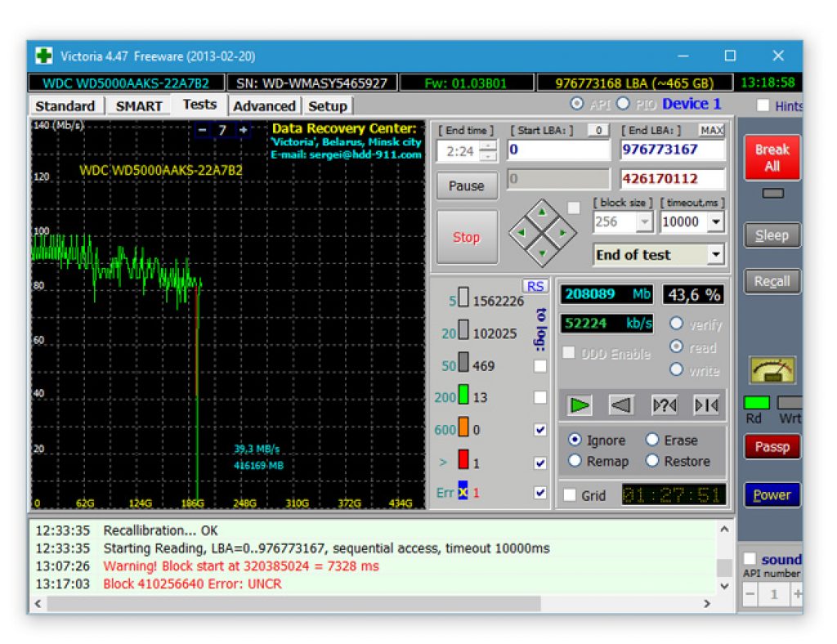Click the End time spinner arrows
Viewport: 837px width, 644px height.
tap(488, 151)
